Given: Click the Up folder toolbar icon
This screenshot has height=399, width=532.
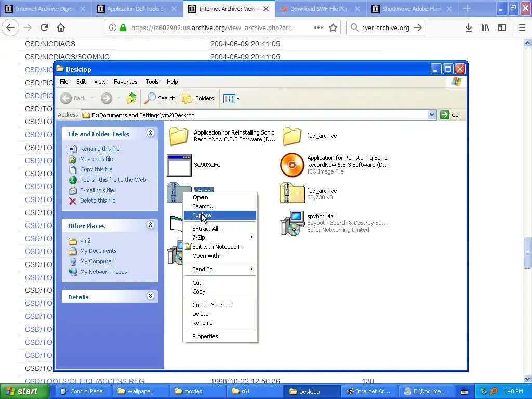Looking at the screenshot, I should [131, 98].
